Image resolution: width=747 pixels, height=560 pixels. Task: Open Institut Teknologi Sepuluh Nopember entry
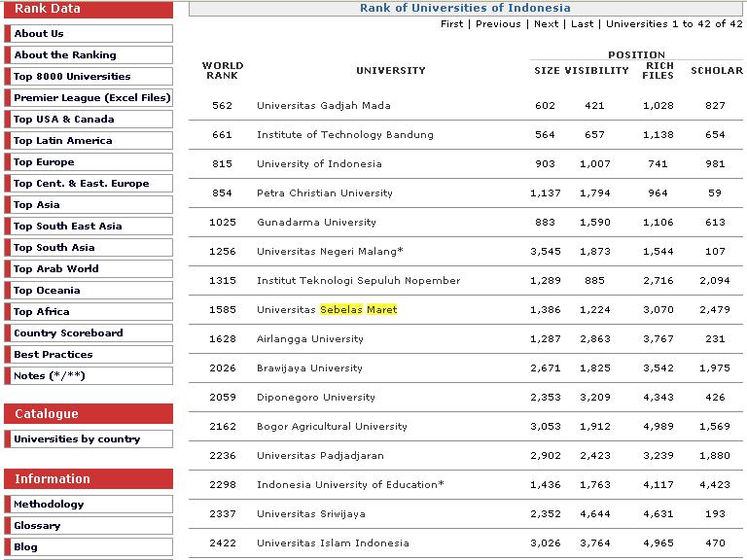(x=358, y=280)
